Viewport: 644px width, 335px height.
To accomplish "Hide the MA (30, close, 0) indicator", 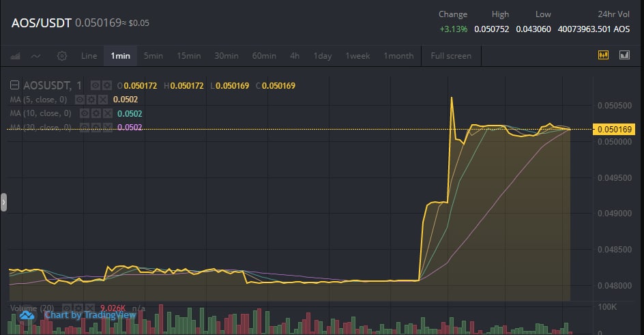I will click(84, 128).
